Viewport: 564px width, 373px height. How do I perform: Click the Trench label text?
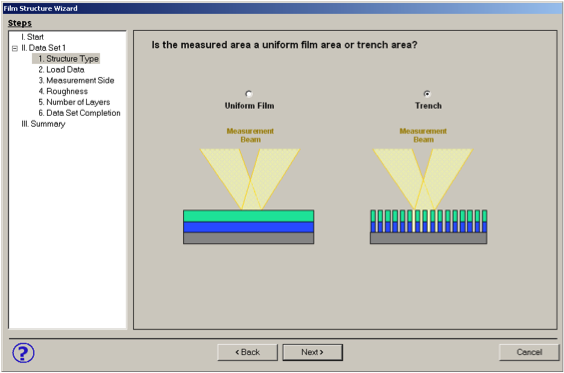pyautogui.click(x=428, y=106)
